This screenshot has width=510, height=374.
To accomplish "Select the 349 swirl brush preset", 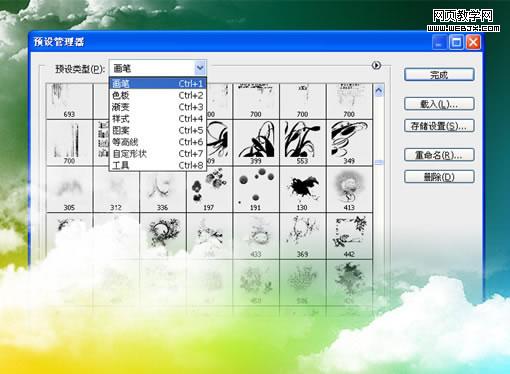I will pyautogui.click(x=349, y=143).
